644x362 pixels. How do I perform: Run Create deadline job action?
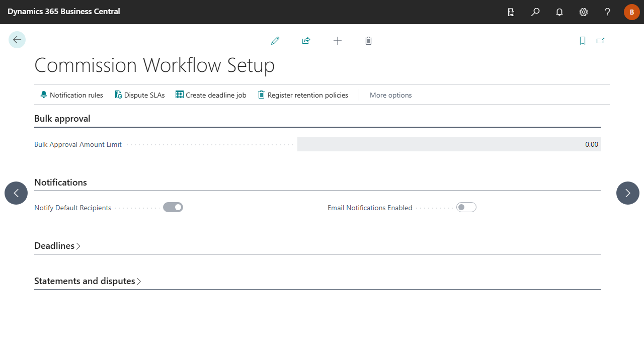tap(211, 95)
